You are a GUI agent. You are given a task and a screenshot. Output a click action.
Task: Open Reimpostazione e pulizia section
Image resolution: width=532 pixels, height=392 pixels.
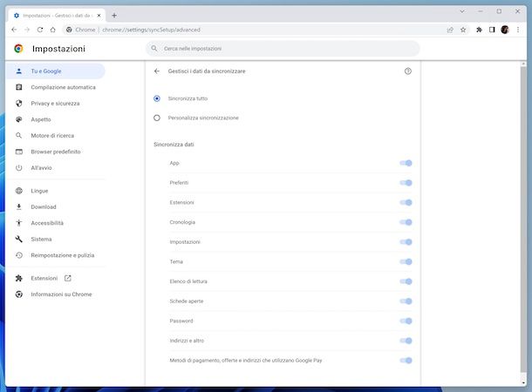(55, 255)
